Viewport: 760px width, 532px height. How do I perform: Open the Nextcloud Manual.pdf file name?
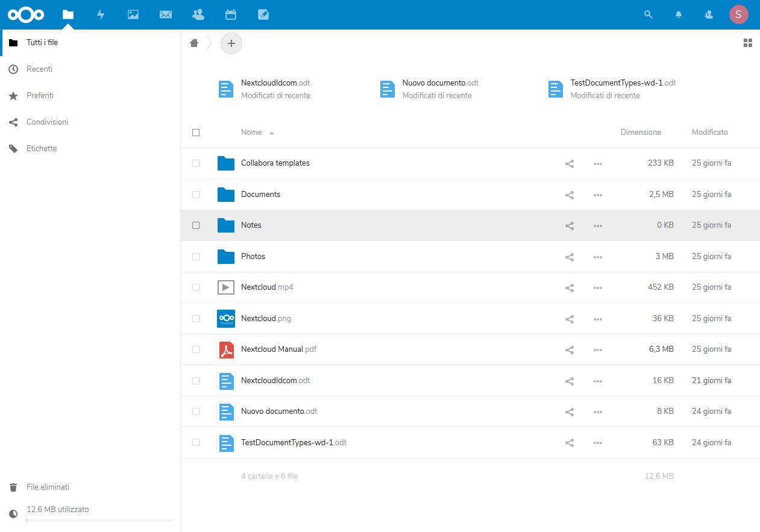(279, 349)
